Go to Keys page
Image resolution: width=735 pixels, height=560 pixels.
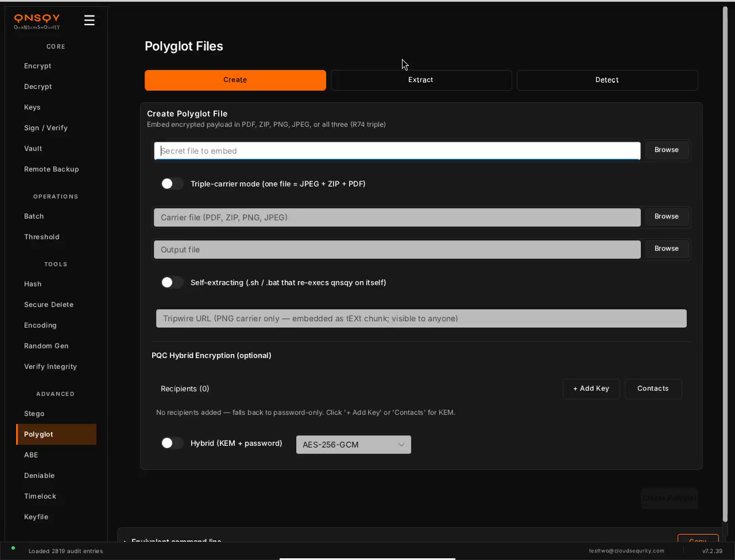click(x=56, y=107)
